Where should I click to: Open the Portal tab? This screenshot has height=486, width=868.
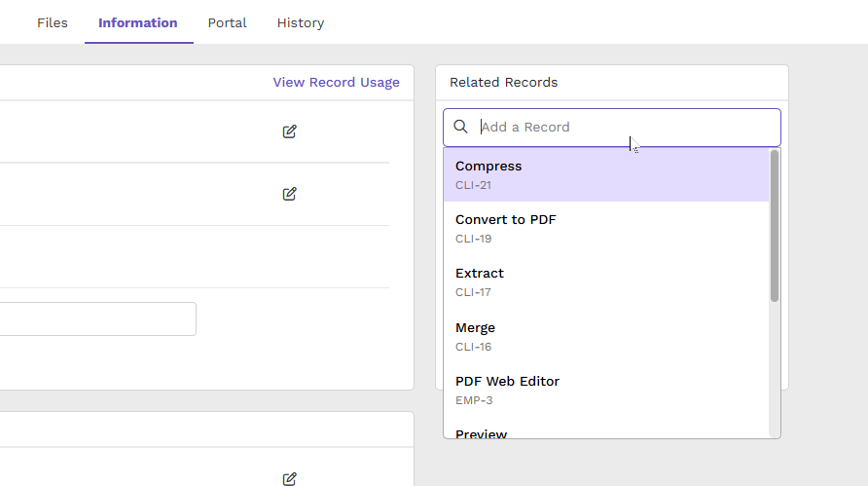(228, 22)
